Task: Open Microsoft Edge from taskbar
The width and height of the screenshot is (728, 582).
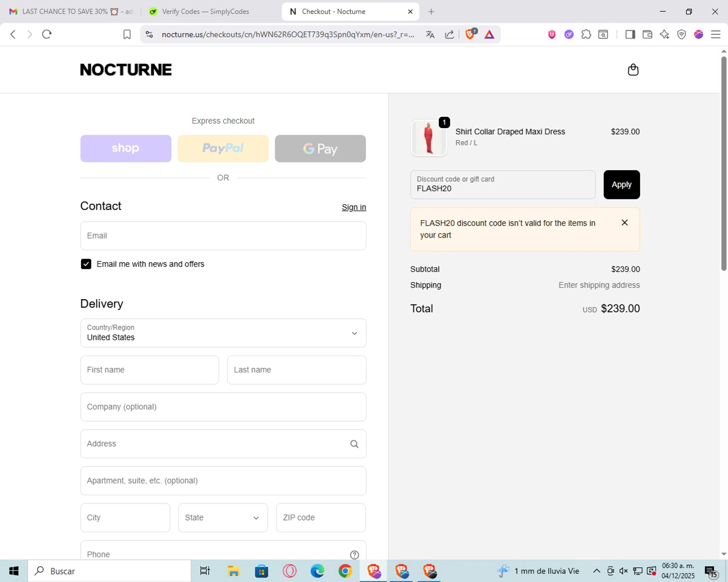Action: pyautogui.click(x=317, y=571)
